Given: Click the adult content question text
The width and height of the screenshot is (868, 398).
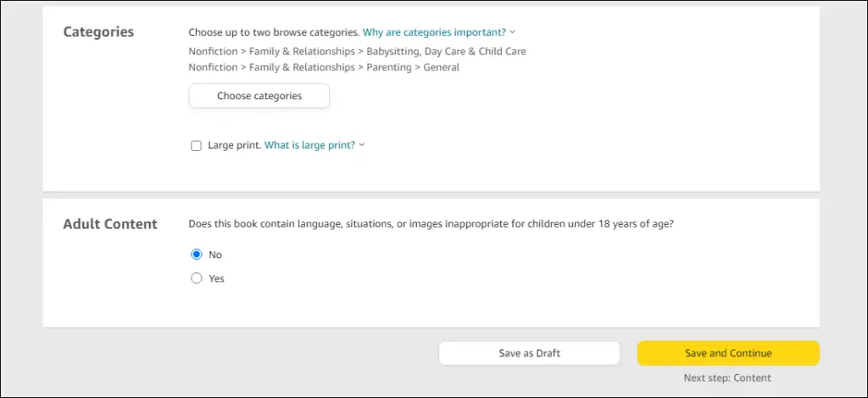Looking at the screenshot, I should coord(431,225).
